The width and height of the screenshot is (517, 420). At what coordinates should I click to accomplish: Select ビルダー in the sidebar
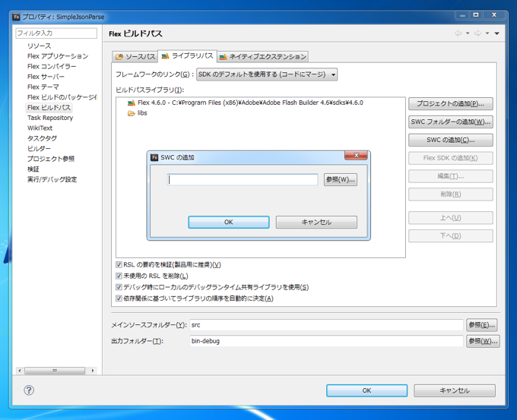[x=39, y=148]
